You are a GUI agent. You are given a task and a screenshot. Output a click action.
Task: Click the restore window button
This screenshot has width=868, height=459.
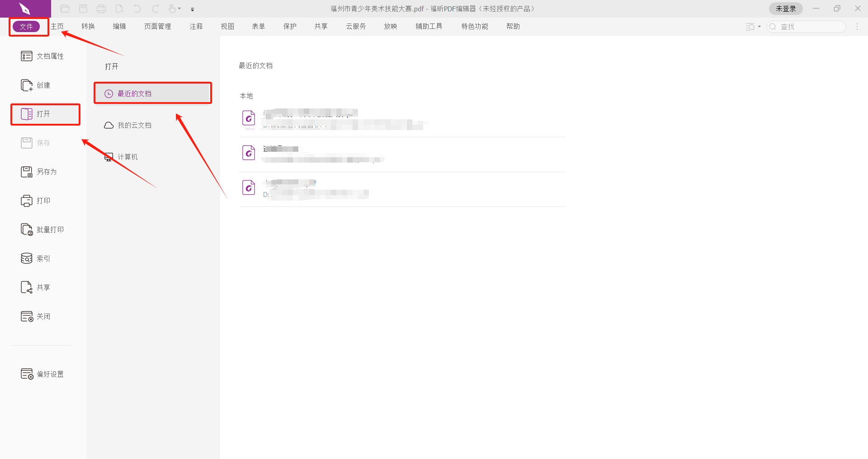pos(837,9)
